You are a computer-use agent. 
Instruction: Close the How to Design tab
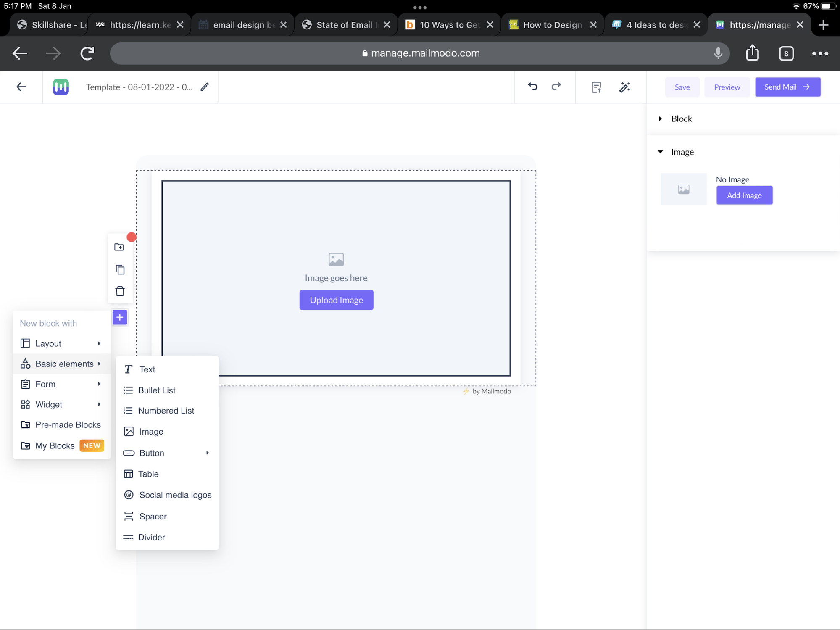(x=593, y=25)
